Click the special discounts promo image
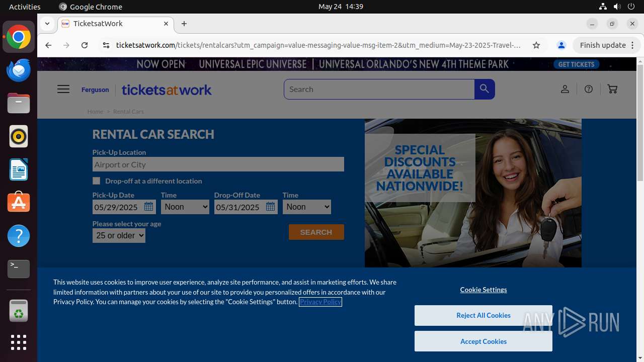This screenshot has height=362, width=644. pos(473,193)
